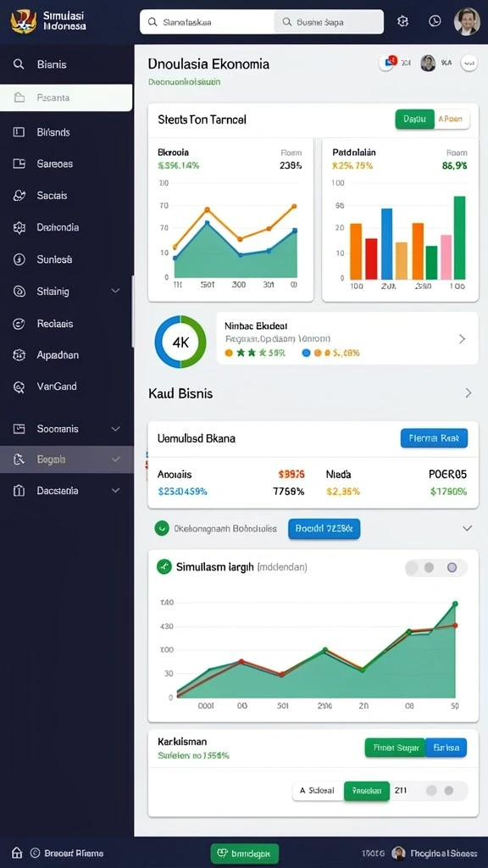Toggle the Simullasm largih chart switch

[x=436, y=567]
